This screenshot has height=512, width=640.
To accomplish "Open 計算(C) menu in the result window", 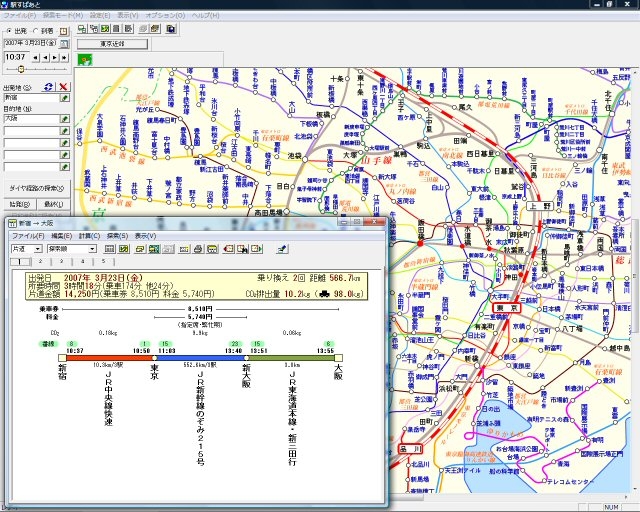I will [89, 236].
